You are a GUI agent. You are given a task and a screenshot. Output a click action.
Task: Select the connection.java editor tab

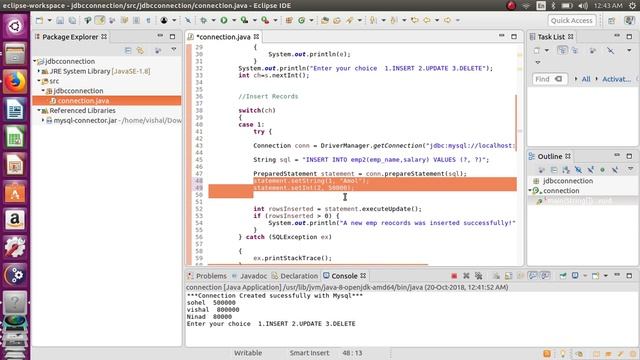(x=223, y=37)
